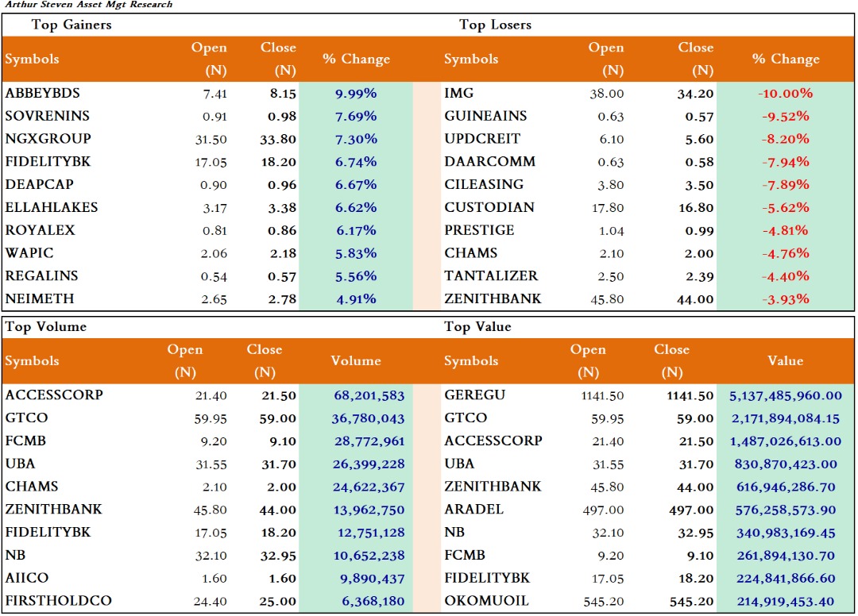This screenshot has height=616, width=858.
Task: Select the TANTALIZER symbol cell
Action: coord(491,276)
